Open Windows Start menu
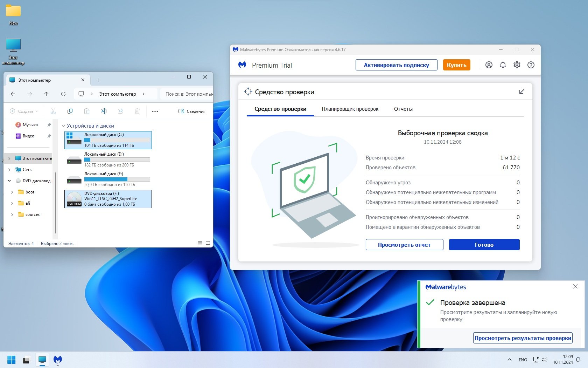The image size is (588, 368). (12, 360)
